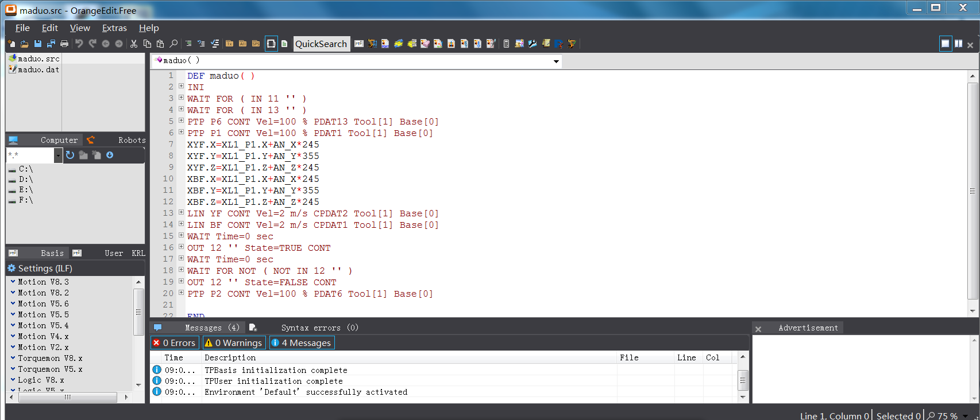Viewport: 980px width, 420px height.
Task: Toggle the 0 Errors filter button
Action: (x=175, y=343)
